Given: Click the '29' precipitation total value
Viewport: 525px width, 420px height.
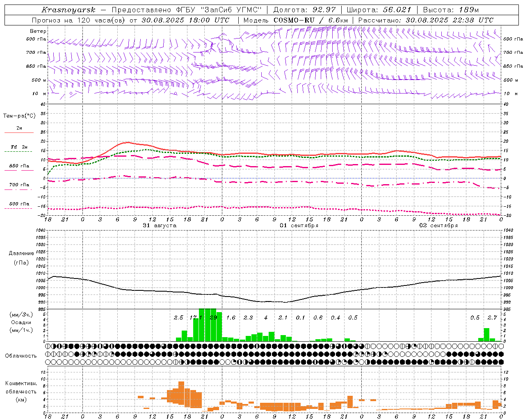Looking at the screenshot, I should pos(213,317).
